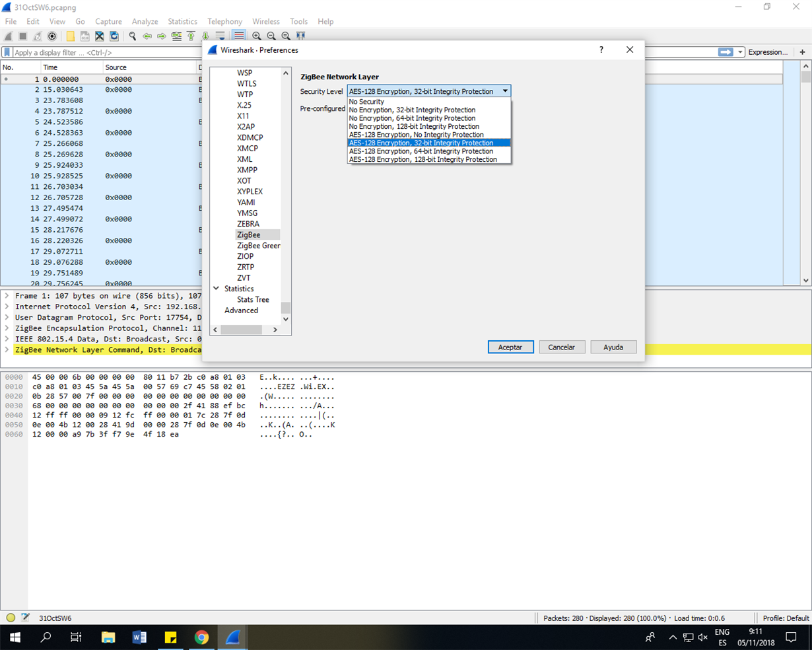Open Microsoft Word from the taskbar

139,637
